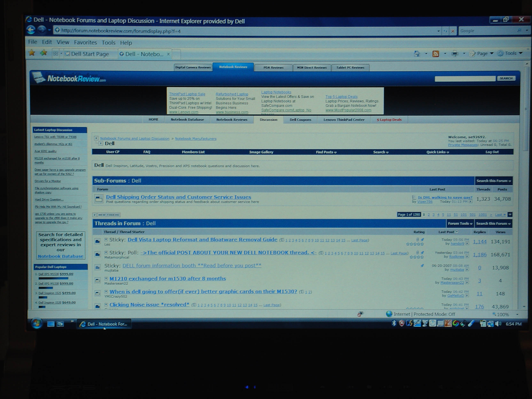Expand hidden Quick Launch icons chevron

pos(72,321)
